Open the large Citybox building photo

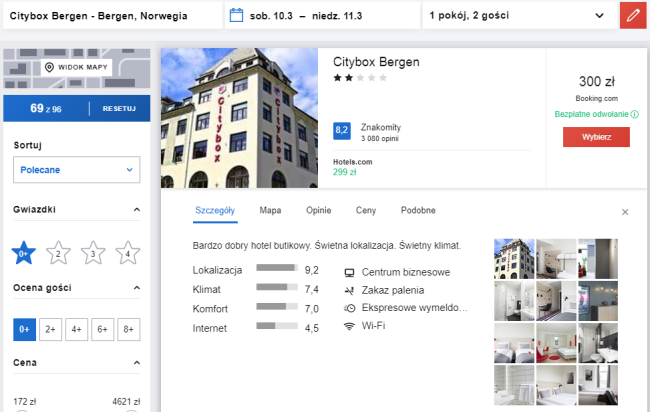[240, 118]
